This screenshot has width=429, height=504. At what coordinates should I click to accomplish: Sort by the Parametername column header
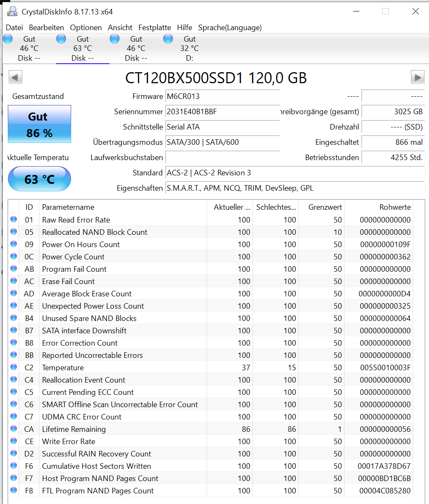pyautogui.click(x=123, y=207)
